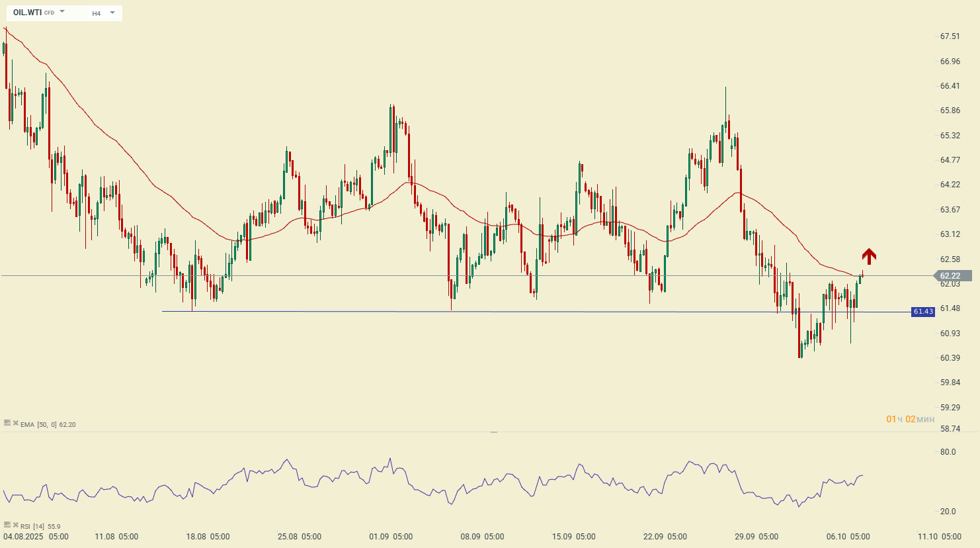Click the blue 61.43 level price tag
This screenshot has height=548, width=980.
click(923, 312)
